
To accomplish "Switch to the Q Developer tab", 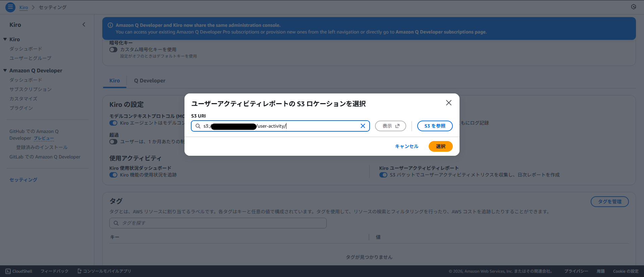I will pyautogui.click(x=150, y=81).
